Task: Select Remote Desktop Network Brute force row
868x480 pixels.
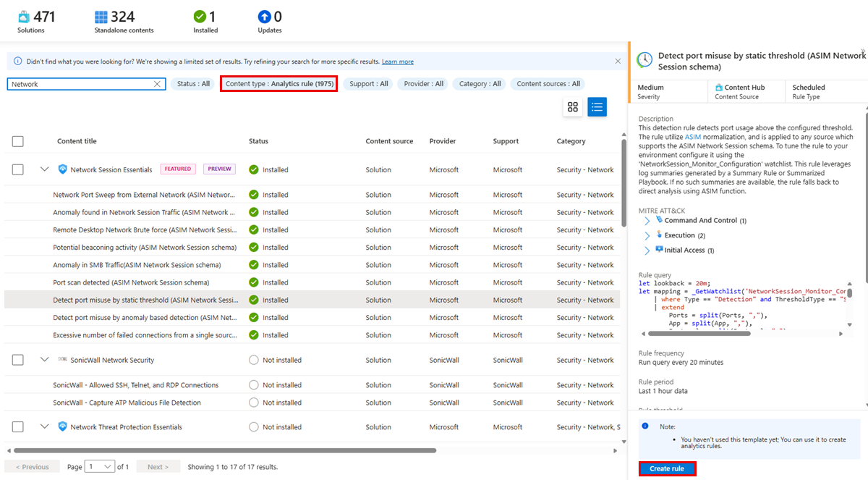Action: (312, 230)
